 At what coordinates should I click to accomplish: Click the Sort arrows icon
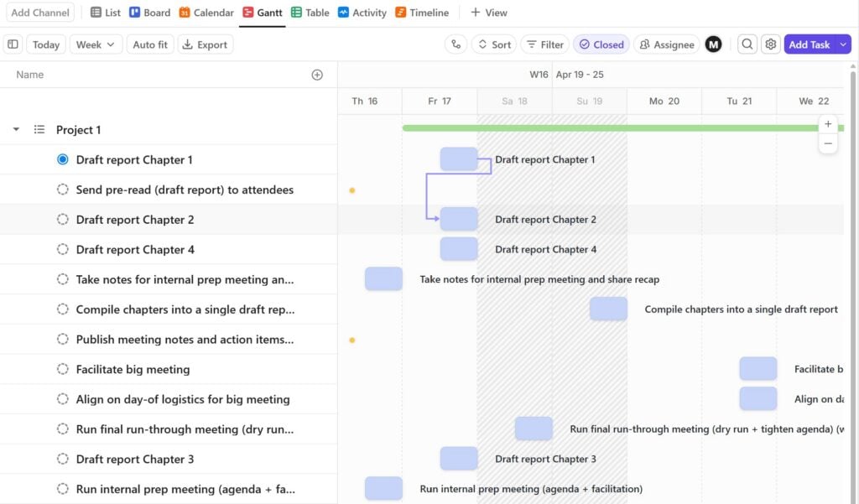coord(482,44)
